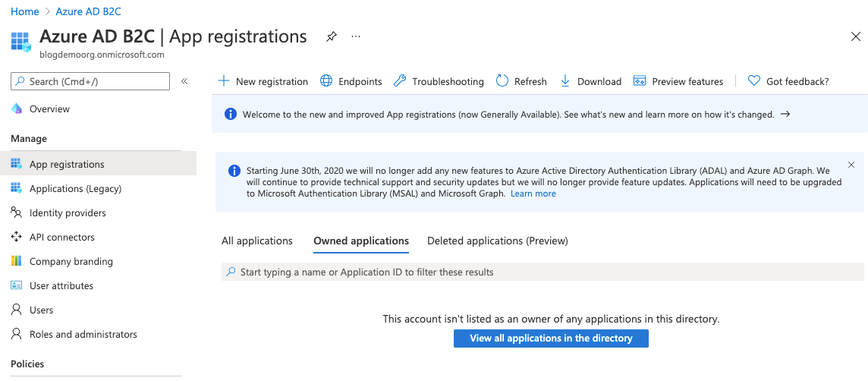Dismiss the ADAL deprecation notice
Viewport: 868px width, 381px height.
[851, 165]
